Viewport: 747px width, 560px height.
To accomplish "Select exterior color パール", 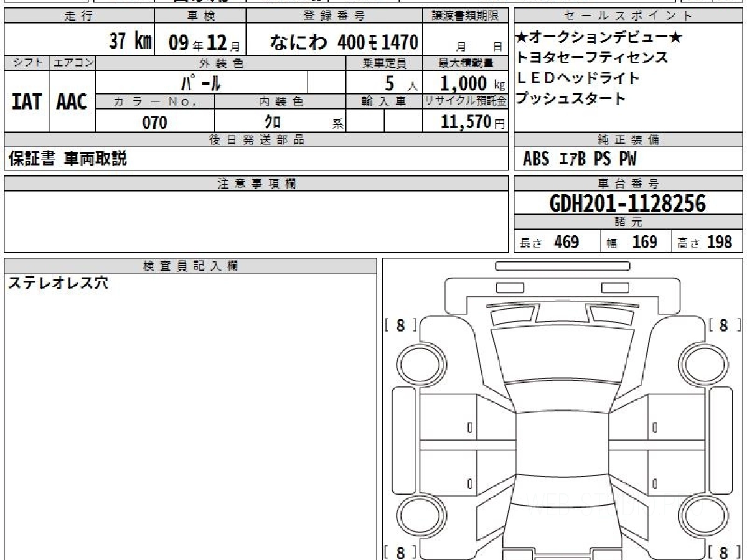I will [x=201, y=83].
